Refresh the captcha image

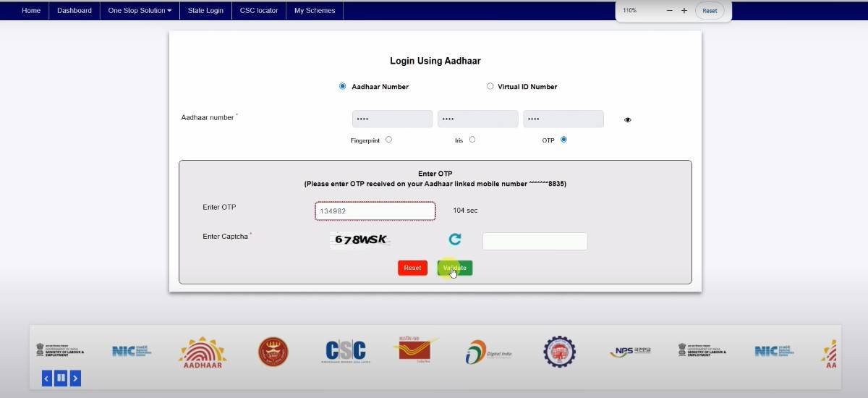454,240
